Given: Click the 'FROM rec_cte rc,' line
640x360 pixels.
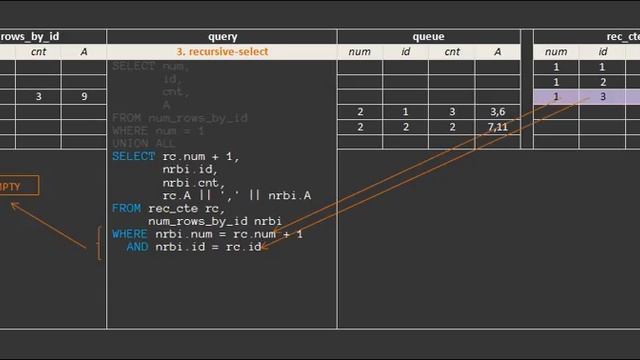Looking at the screenshot, I should 169,209.
